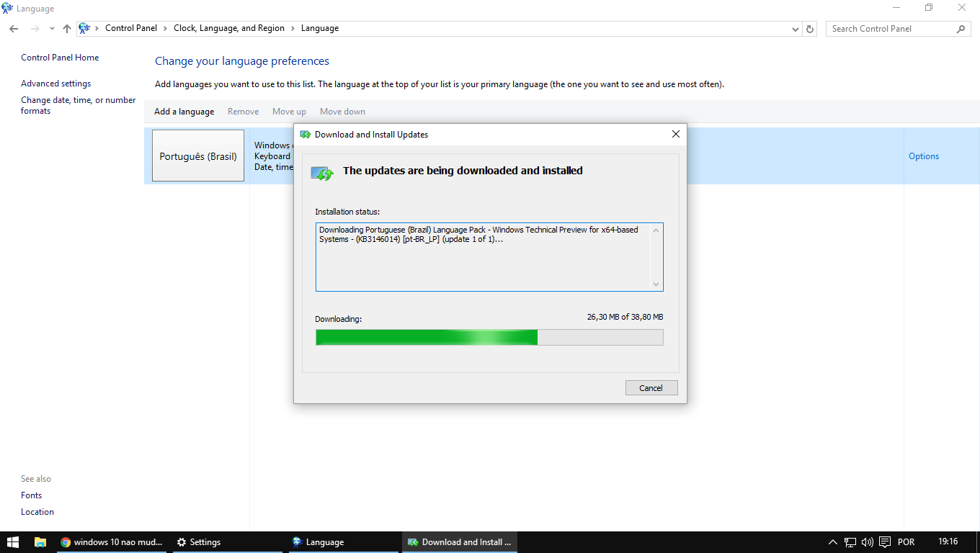Restore down the Language window

point(929,8)
